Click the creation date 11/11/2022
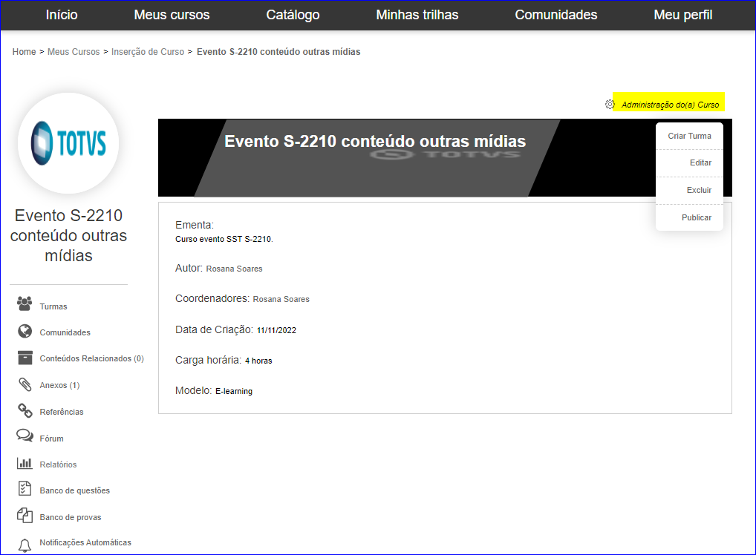The image size is (756, 555). tap(277, 330)
